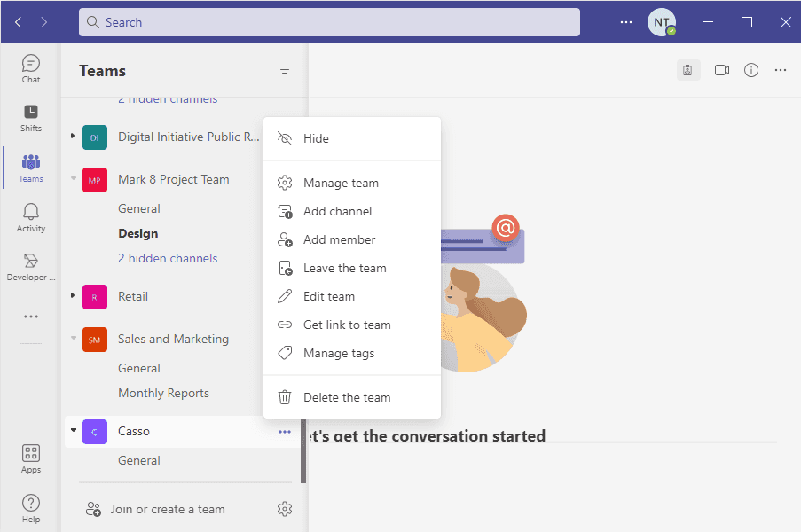Screen dimensions: 801x532
Task: Open the Shifts app in the sidebar
Action: [x=31, y=118]
